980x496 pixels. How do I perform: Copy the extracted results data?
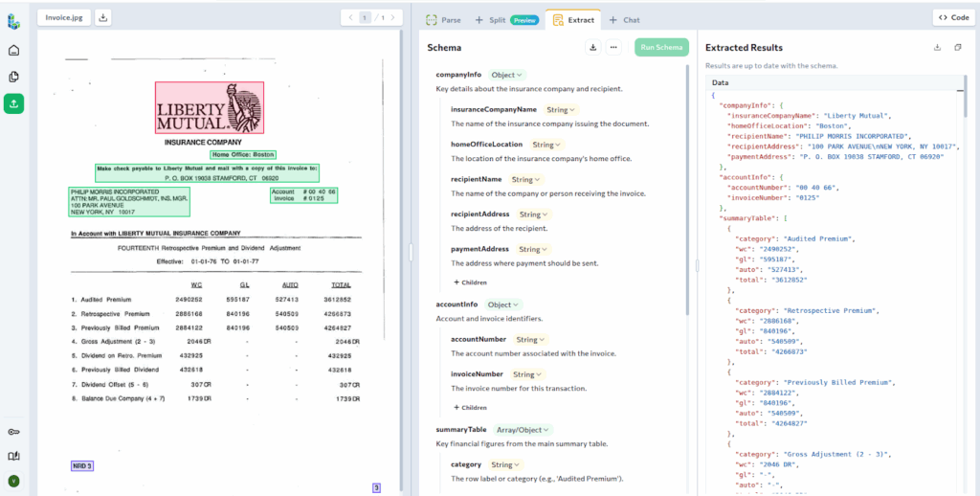[958, 47]
